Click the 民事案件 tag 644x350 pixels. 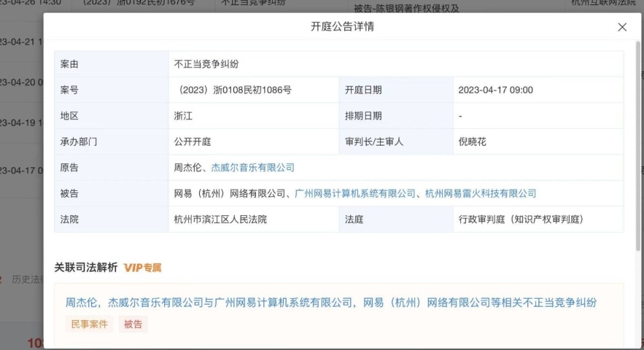click(x=89, y=324)
